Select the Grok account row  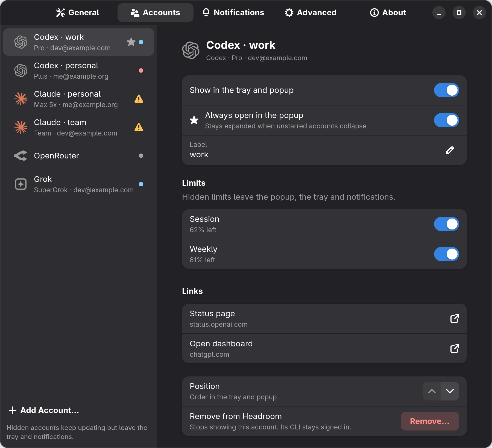coord(79,184)
